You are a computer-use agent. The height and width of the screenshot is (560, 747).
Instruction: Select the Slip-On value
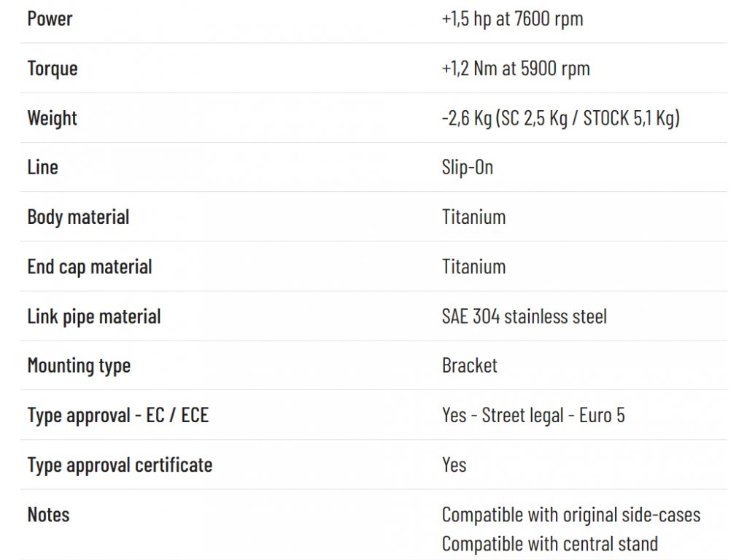[468, 168]
